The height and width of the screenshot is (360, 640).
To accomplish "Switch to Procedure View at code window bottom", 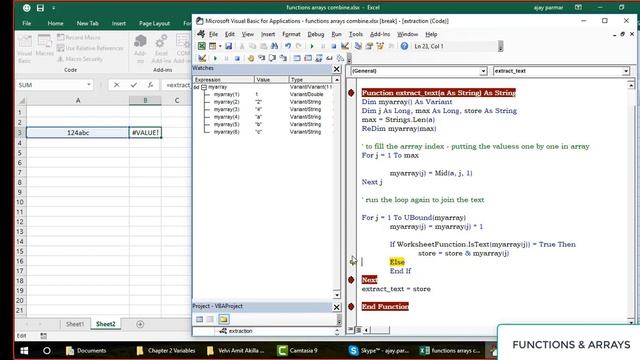I will click(x=351, y=330).
